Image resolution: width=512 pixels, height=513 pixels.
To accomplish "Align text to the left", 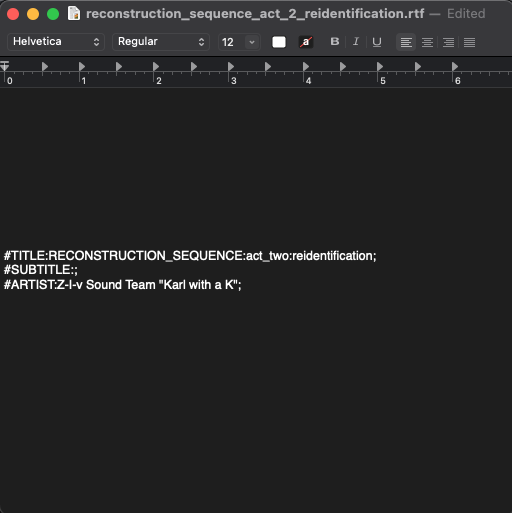I will (406, 42).
